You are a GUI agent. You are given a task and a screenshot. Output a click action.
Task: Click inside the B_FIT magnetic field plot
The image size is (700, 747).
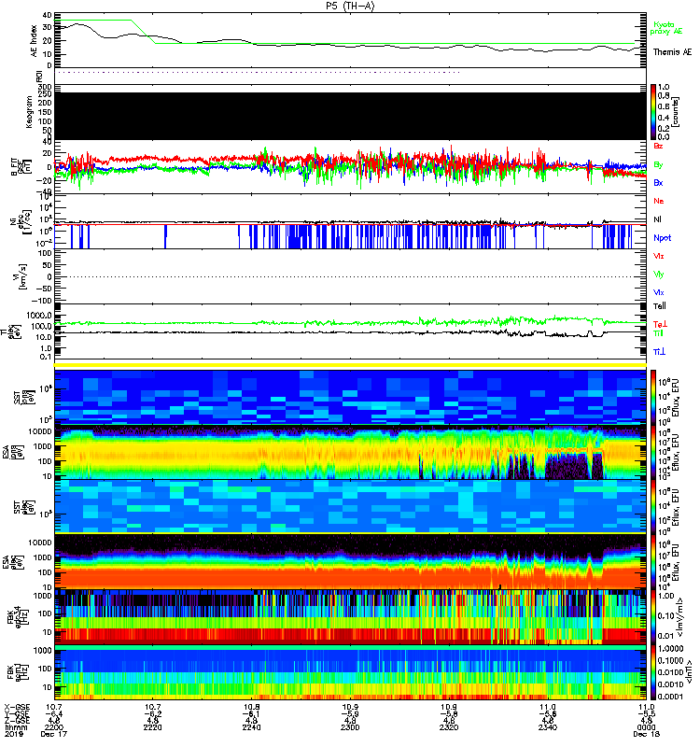click(x=350, y=167)
